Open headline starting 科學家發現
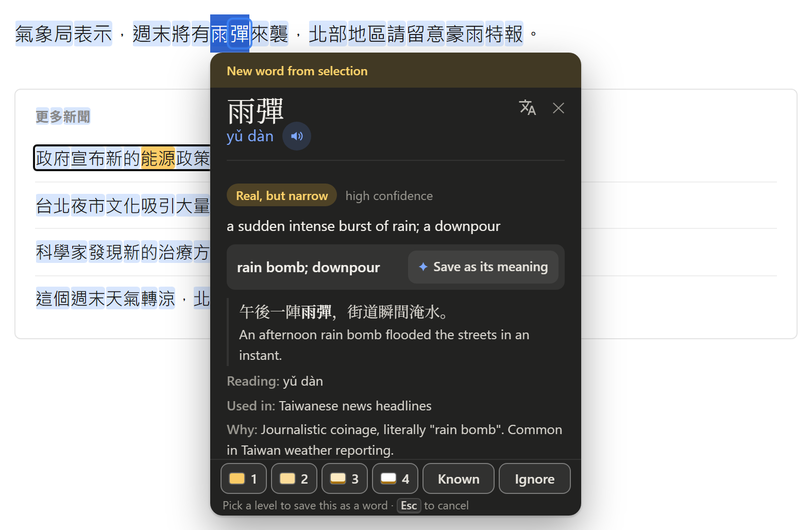This screenshot has width=812, height=530. [x=123, y=252]
